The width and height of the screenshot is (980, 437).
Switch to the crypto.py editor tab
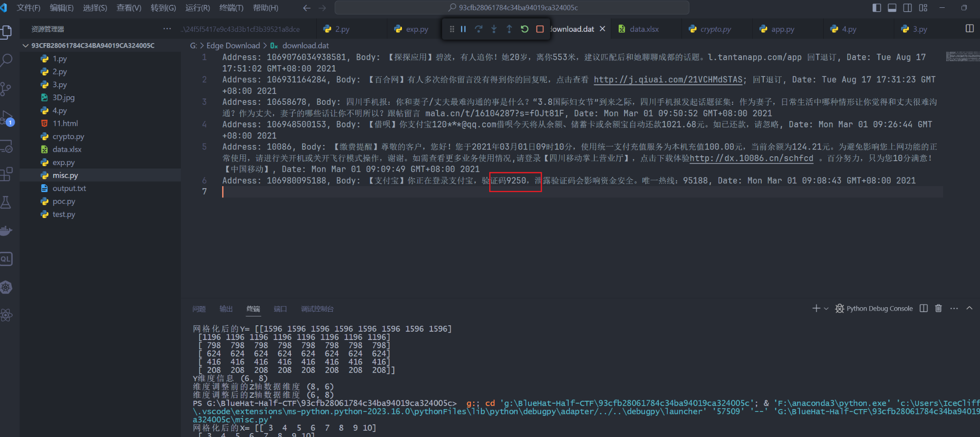715,29
